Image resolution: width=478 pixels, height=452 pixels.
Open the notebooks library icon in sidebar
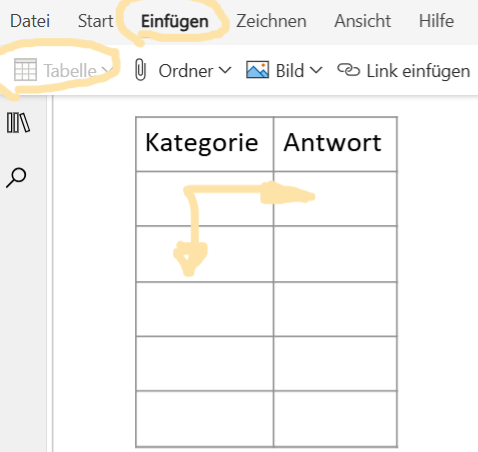[x=18, y=123]
